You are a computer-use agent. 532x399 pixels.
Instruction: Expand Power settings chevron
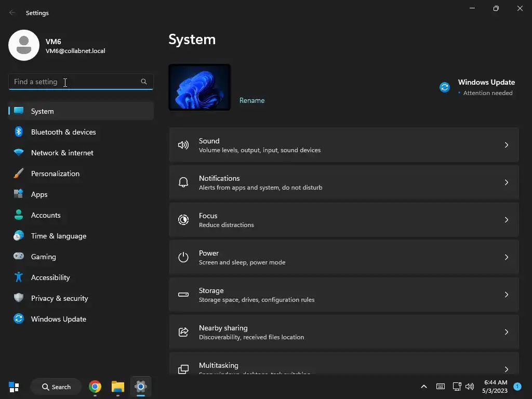506,257
